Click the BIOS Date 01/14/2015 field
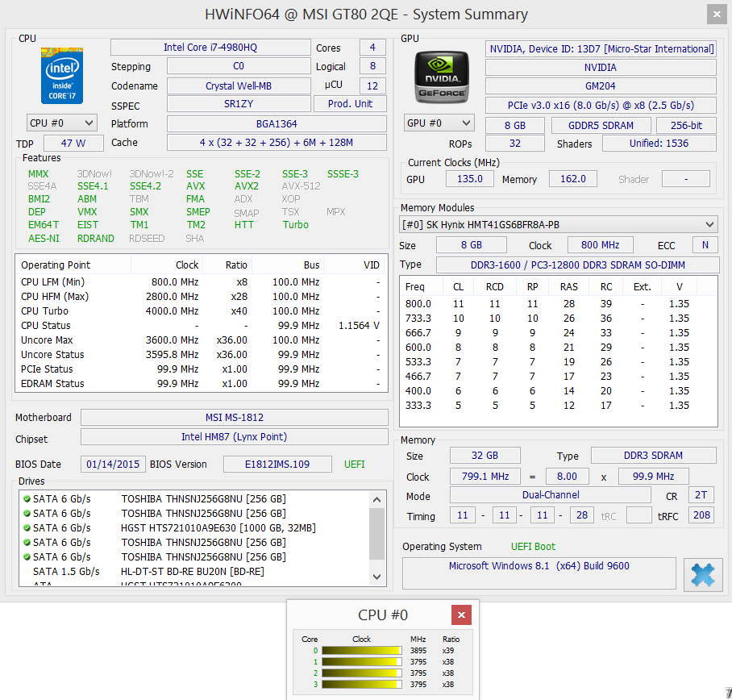Viewport: 732px width, 700px height. pos(113,465)
